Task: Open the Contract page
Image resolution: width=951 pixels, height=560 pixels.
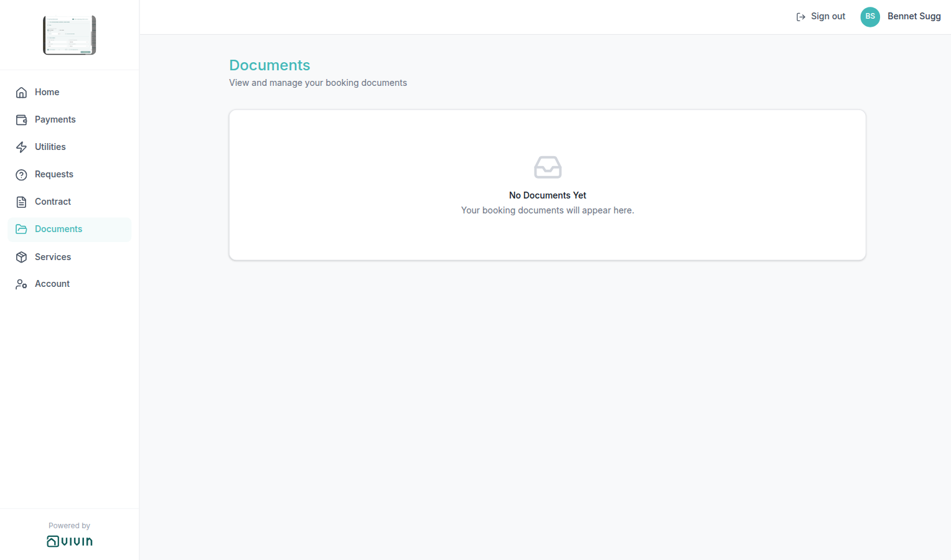Action: (69, 202)
